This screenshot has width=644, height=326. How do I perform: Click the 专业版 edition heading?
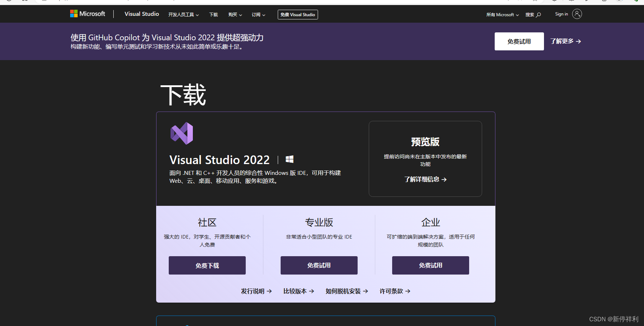(x=319, y=222)
